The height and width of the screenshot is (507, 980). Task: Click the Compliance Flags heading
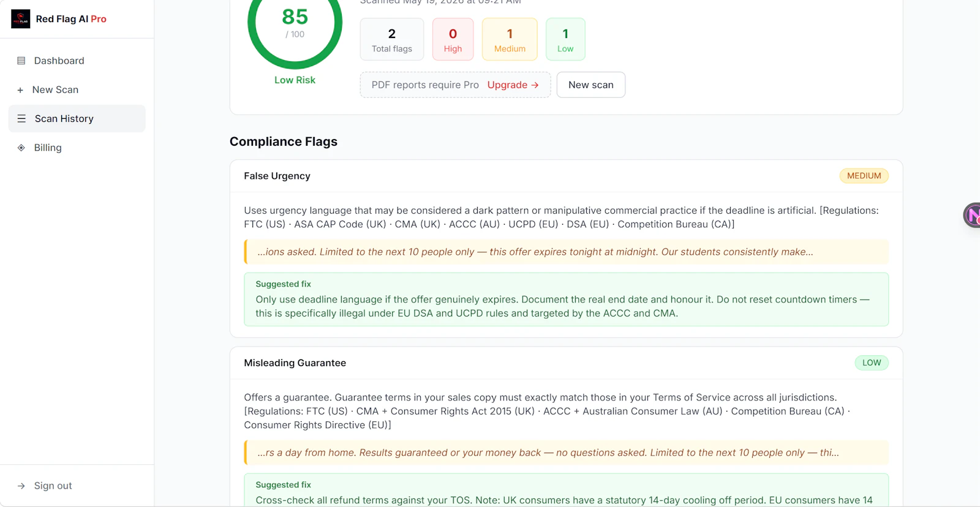pos(284,141)
